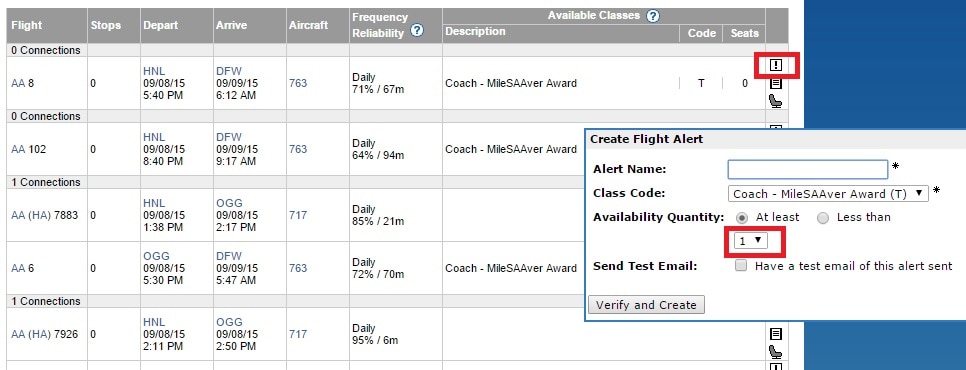Click the Description sub-header
The height and width of the screenshot is (370, 966).
pyautogui.click(x=475, y=31)
